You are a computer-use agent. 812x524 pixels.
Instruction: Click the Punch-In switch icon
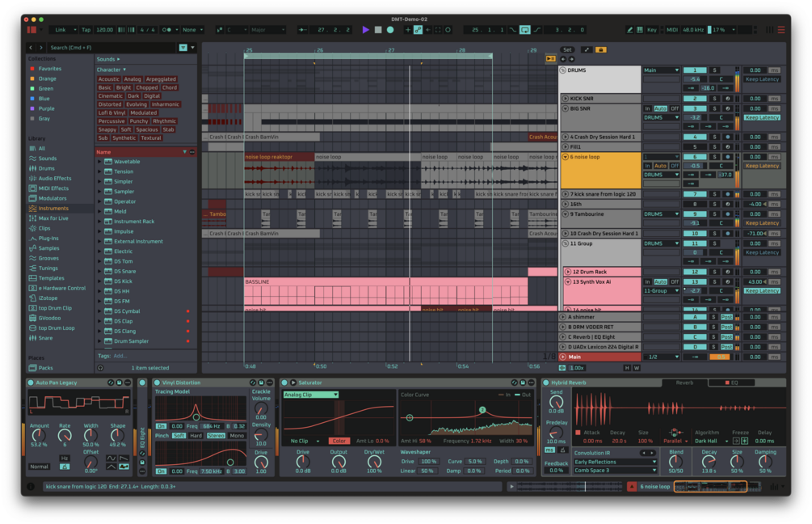click(513, 30)
